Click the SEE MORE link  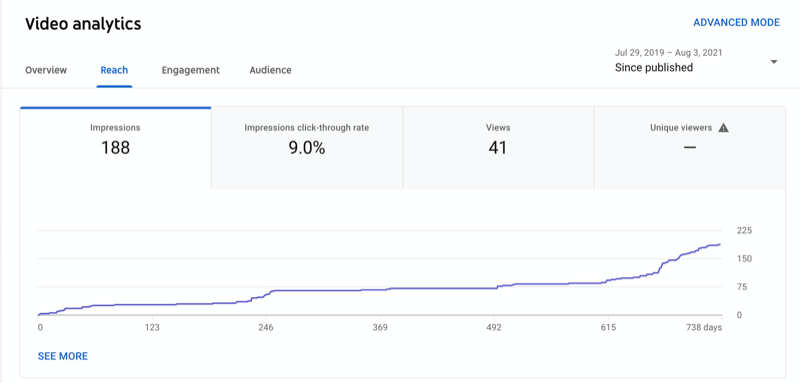pos(63,356)
